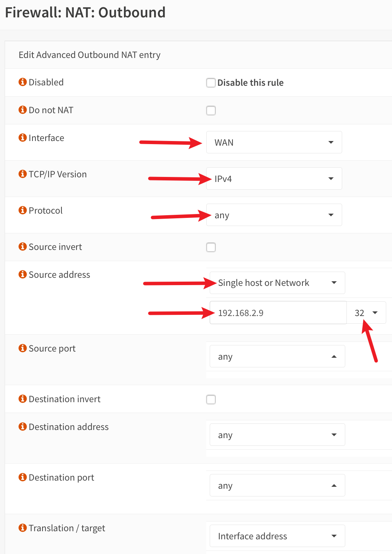392x554 pixels.
Task: Click the 192.168.2.9 source address field
Action: point(278,313)
